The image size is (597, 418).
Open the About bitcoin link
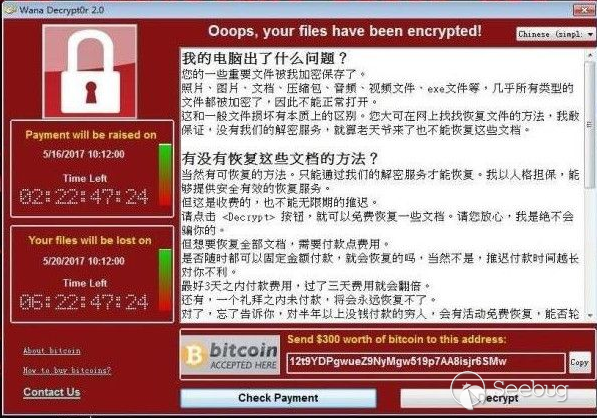(52, 351)
